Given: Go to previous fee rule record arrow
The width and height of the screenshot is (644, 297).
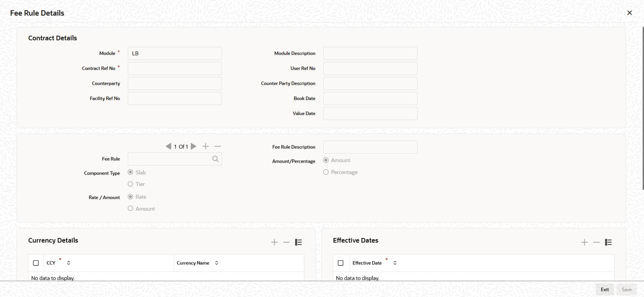Looking at the screenshot, I should 168,147.
